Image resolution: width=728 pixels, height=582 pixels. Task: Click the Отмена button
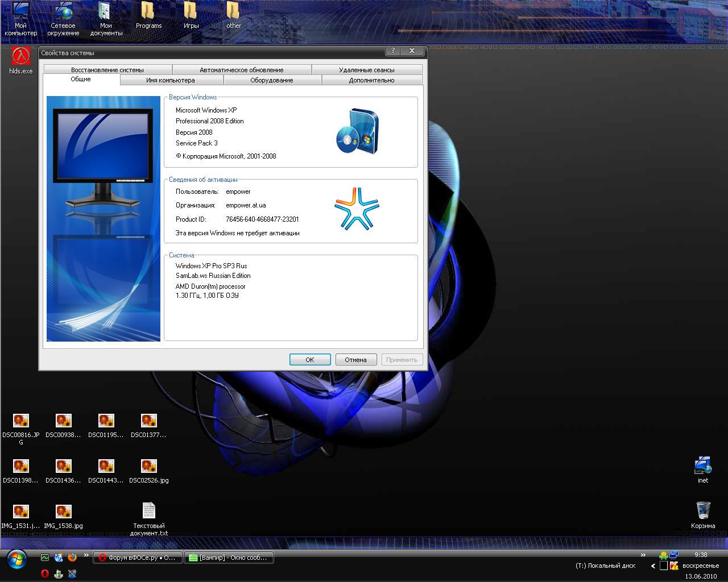tap(355, 360)
